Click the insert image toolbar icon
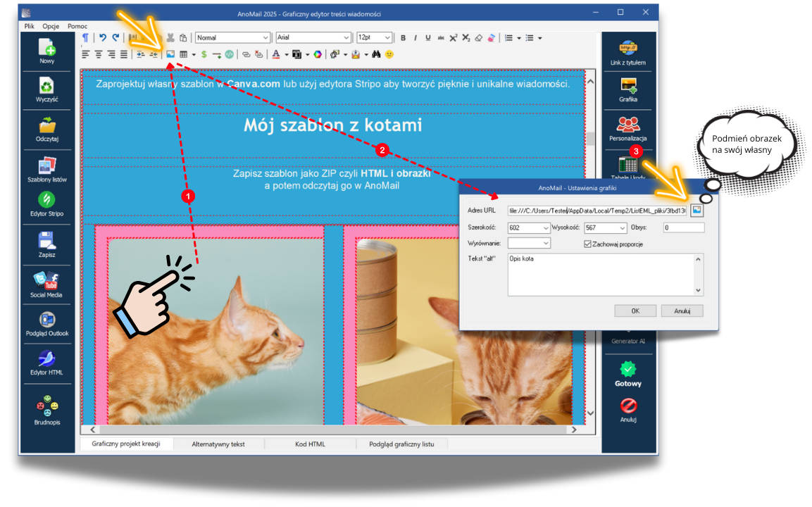The width and height of the screenshot is (812, 507). click(x=170, y=54)
